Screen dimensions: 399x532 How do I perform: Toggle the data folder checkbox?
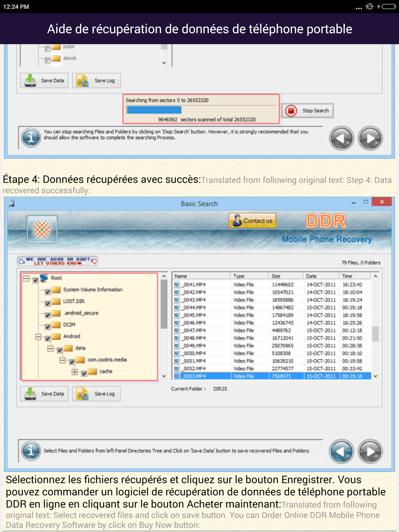(60, 350)
